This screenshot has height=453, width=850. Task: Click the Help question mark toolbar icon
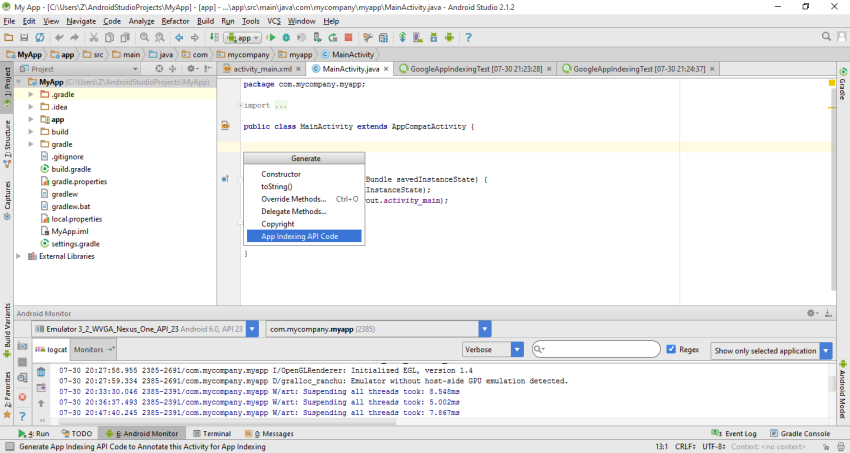tap(468, 37)
